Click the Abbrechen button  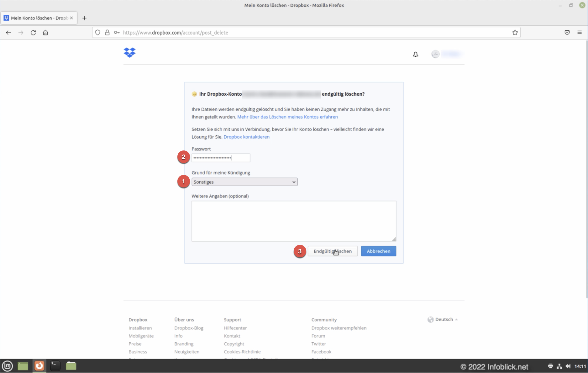click(379, 251)
